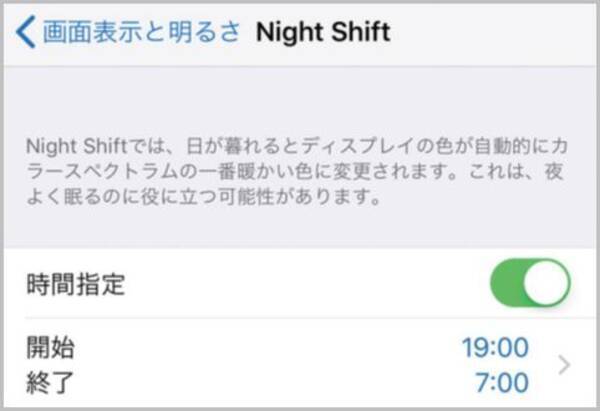Tap the 19:00 start time value
The image size is (600, 411).
point(494,348)
